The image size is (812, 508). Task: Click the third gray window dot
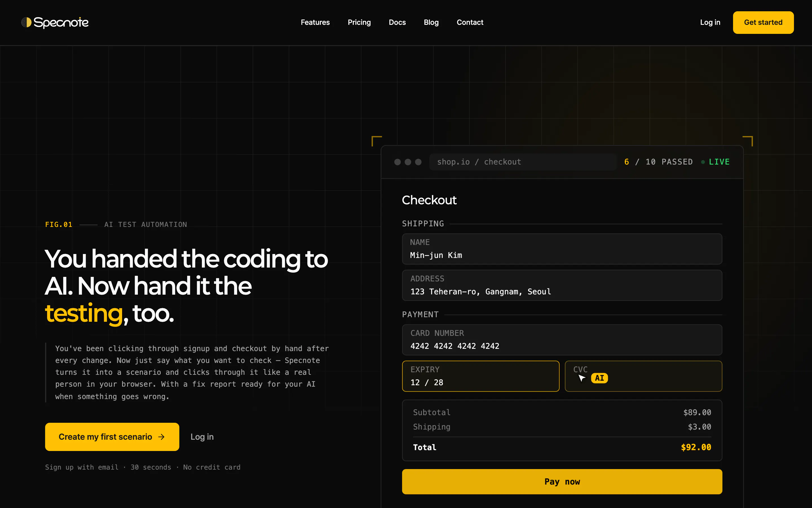point(418,162)
